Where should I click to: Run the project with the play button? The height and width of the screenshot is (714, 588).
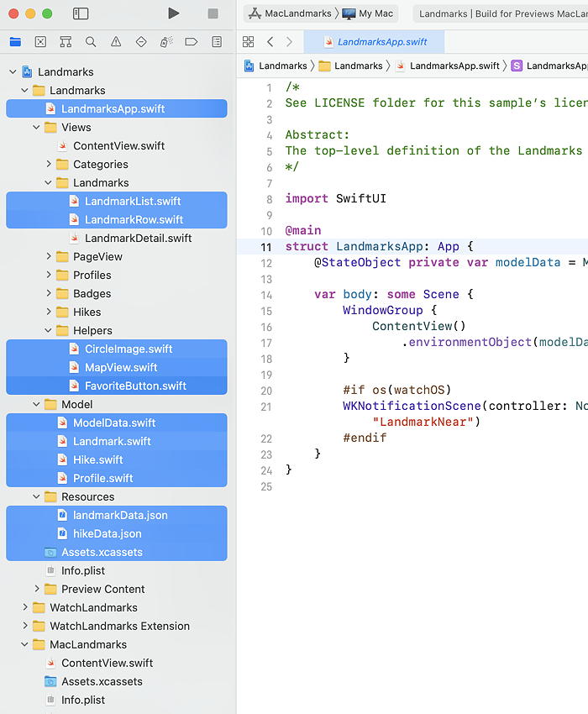[173, 13]
